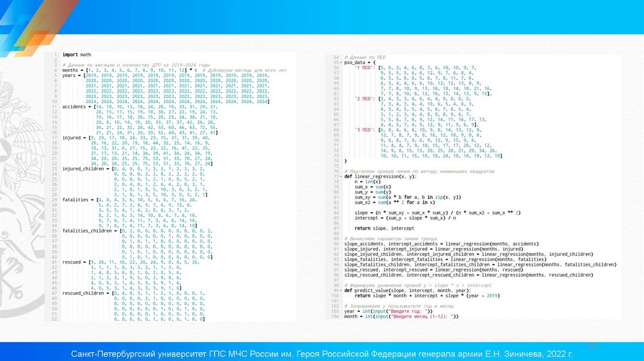This screenshot has height=361, width=644.
Task: Click the 'accidents = [14, 18...' assignment line
Action: pos(140,107)
